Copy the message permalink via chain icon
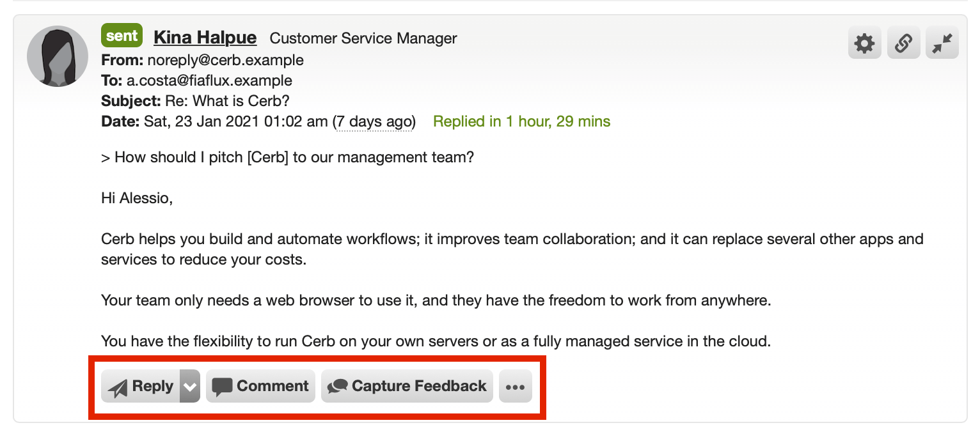This screenshot has width=980, height=432. (903, 43)
